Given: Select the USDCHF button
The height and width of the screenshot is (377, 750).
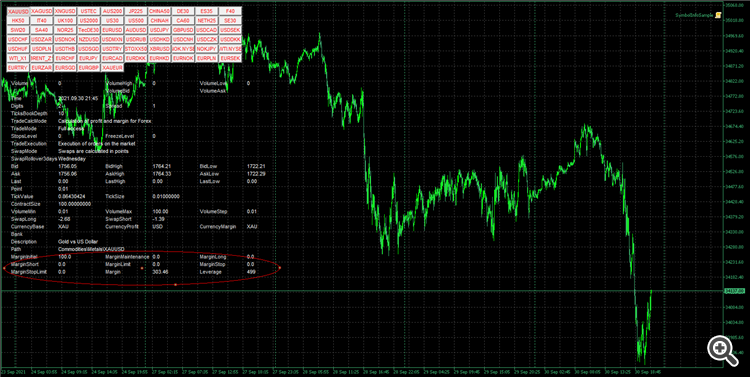Looking at the screenshot, I should click(x=18, y=39).
